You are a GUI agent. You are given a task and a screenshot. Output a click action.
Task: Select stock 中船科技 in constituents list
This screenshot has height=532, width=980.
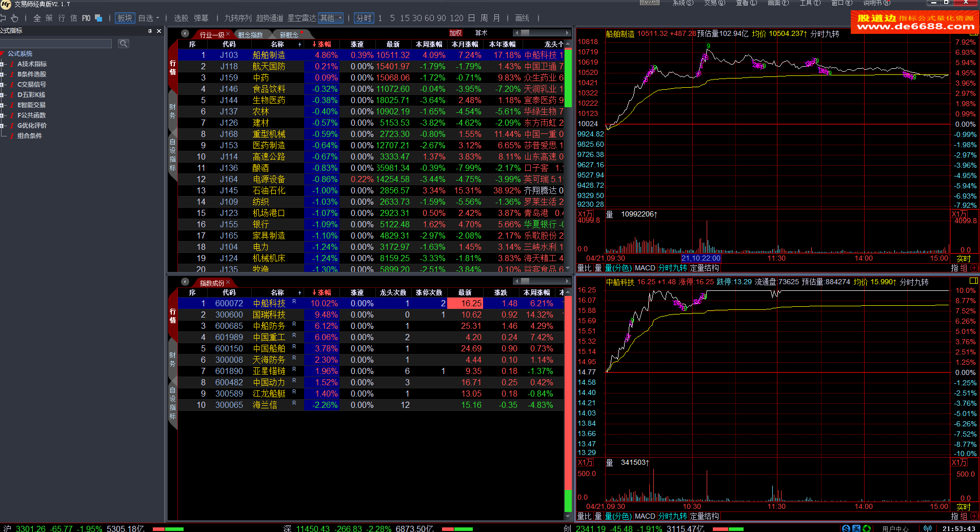371,303
